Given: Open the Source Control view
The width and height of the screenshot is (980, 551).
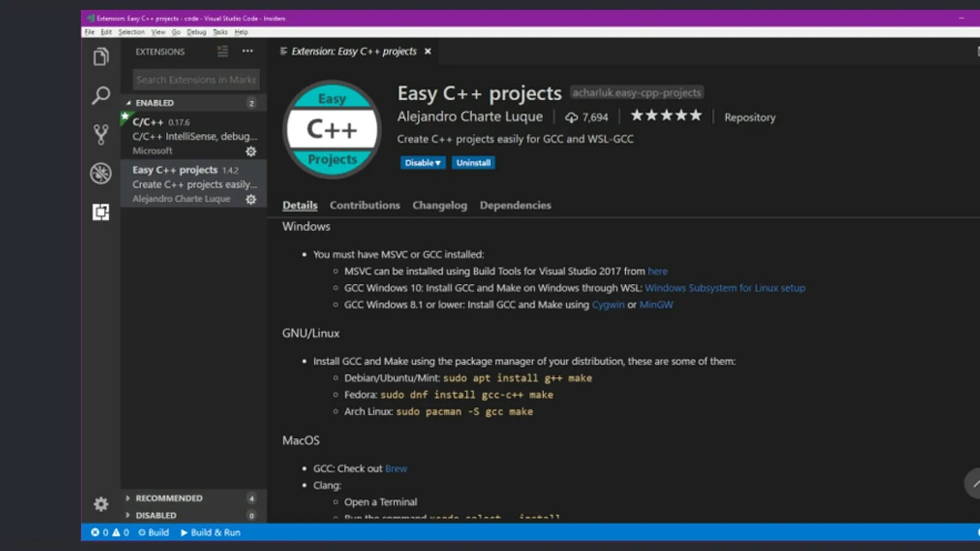Looking at the screenshot, I should (x=101, y=134).
